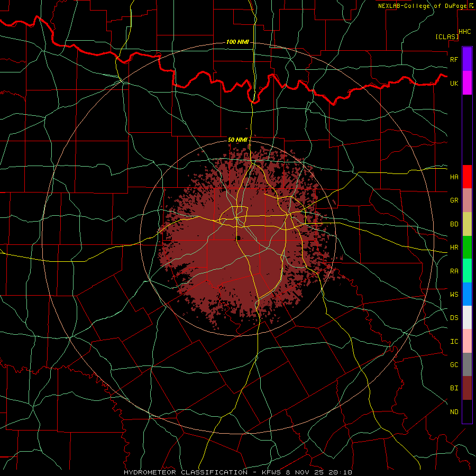This screenshot has width=476, height=476.
Task: Click the GR pink legend swatch
Action: tap(467, 200)
